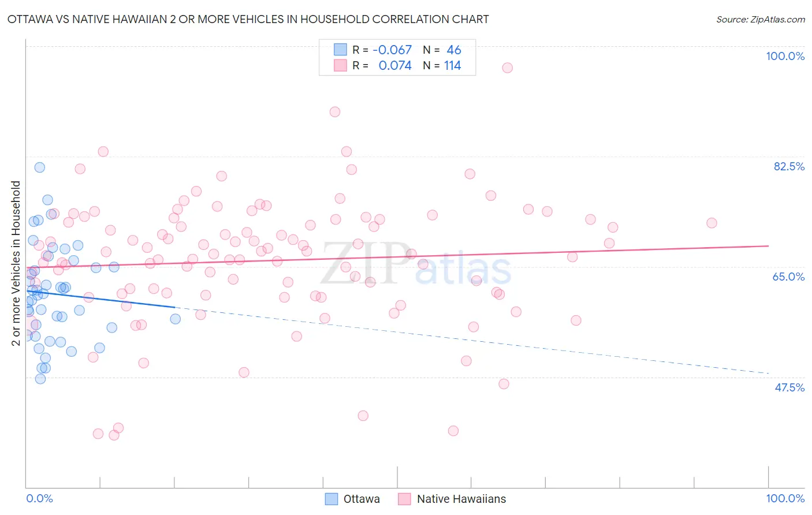Click the blue Ottawa legend swatch at bottom
The image size is (812, 515).
click(x=331, y=499)
